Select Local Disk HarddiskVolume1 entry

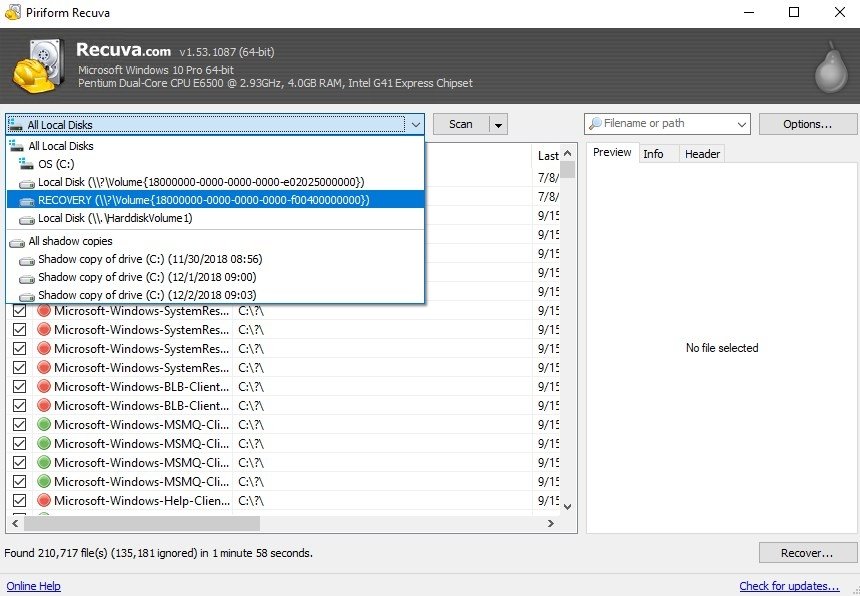pyautogui.click(x=215, y=218)
